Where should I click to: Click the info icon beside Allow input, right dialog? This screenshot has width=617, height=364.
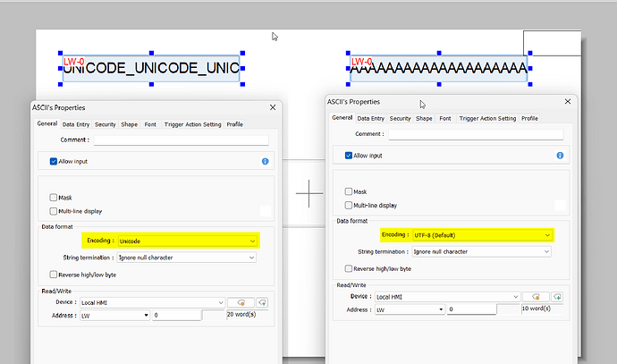(x=560, y=156)
